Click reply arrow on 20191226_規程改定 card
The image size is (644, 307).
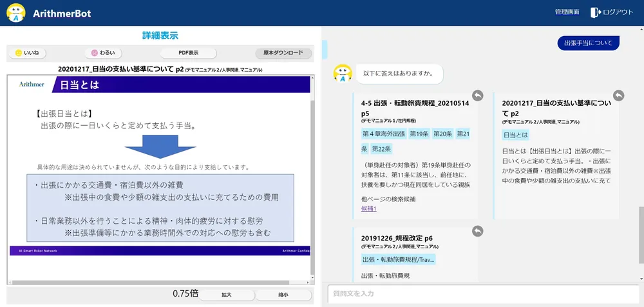coord(477,231)
